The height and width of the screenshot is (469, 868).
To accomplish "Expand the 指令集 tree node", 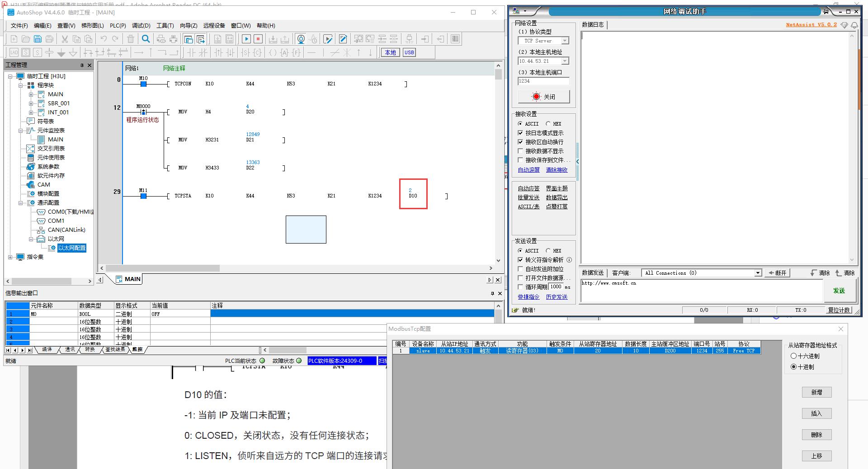I will click(x=10, y=257).
